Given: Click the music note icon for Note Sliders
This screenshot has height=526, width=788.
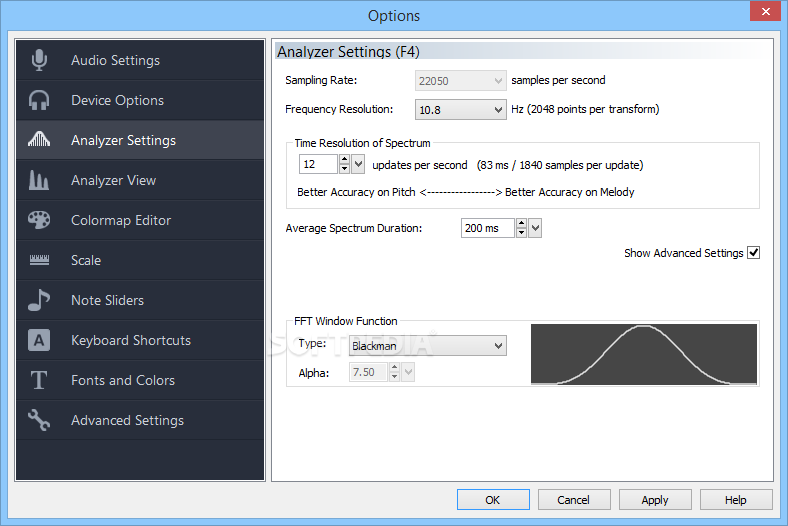Looking at the screenshot, I should pyautogui.click(x=39, y=300).
